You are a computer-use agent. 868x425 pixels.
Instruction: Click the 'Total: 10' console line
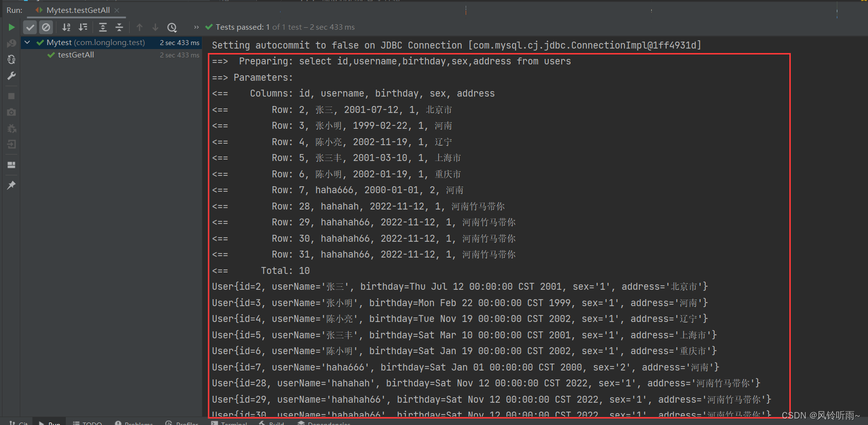click(x=261, y=271)
